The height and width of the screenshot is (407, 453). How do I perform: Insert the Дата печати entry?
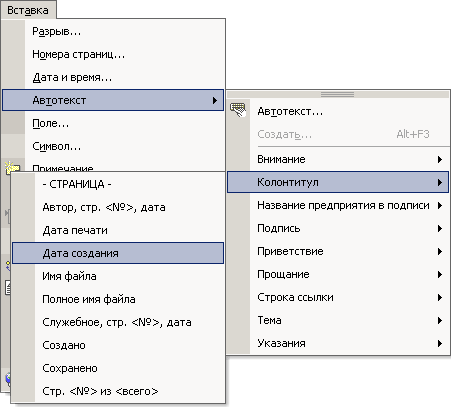(118, 230)
